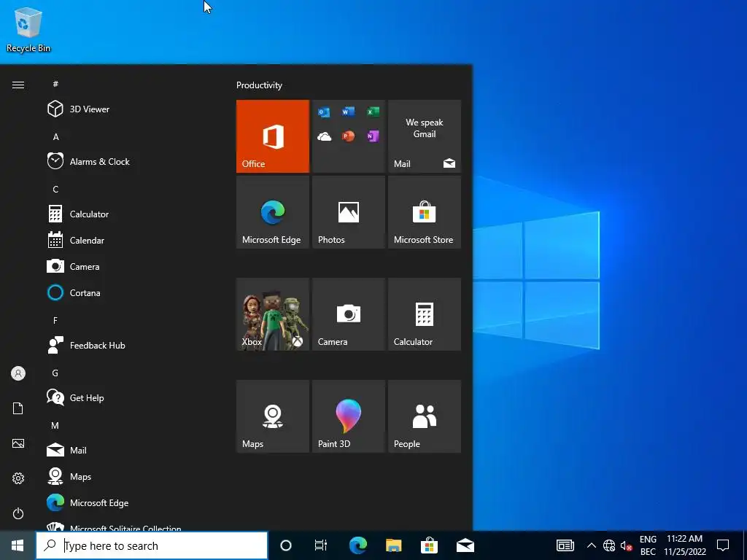Open the Office tile
This screenshot has width=747, height=560.
pos(273,136)
